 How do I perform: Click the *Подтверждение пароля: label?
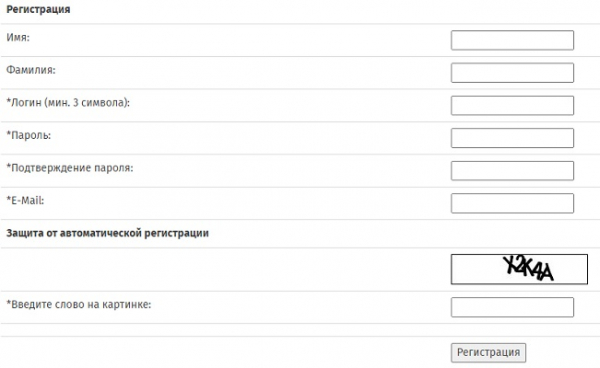(x=70, y=168)
